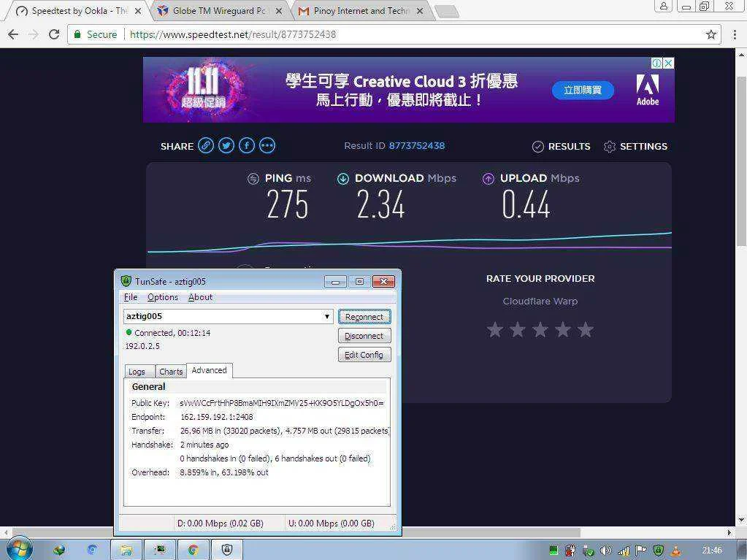This screenshot has width=747, height=560.
Task: Open Chrome user profile icon
Action: (663, 6)
